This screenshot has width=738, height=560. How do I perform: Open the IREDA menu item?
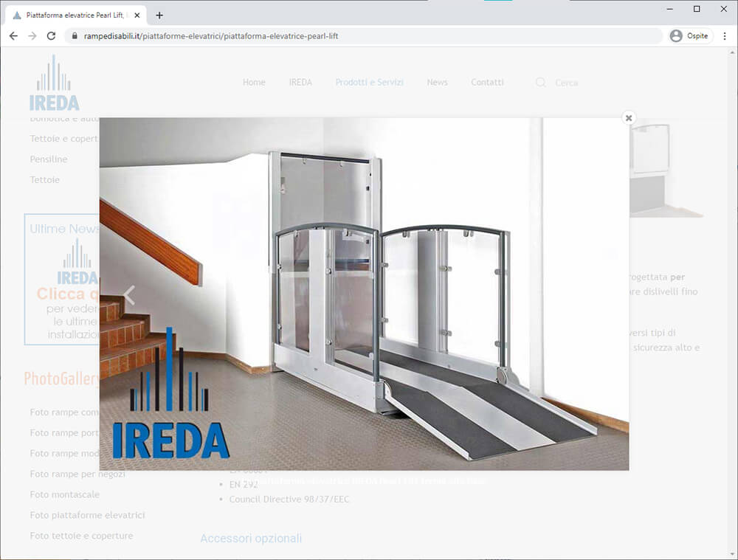[300, 83]
